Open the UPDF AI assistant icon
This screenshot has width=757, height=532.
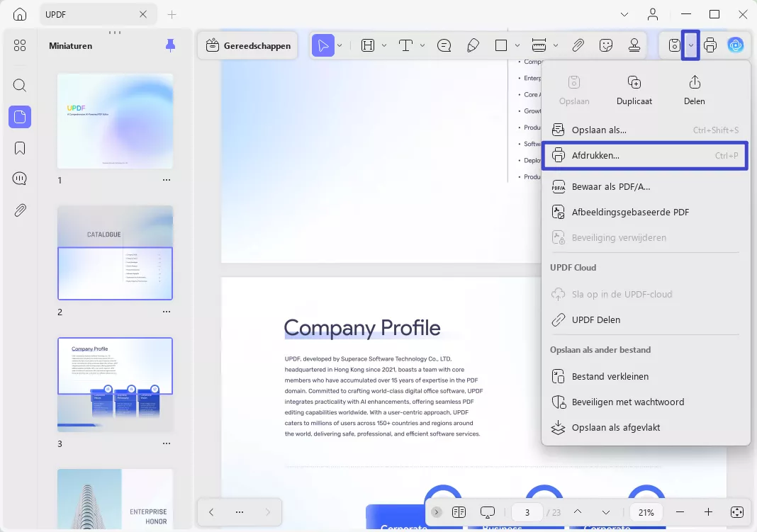(x=736, y=46)
